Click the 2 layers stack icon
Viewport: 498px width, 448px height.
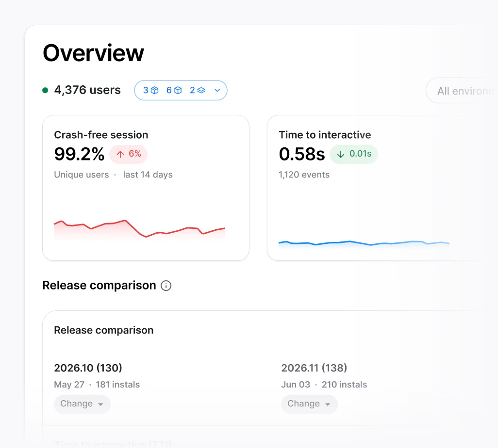coord(201,91)
